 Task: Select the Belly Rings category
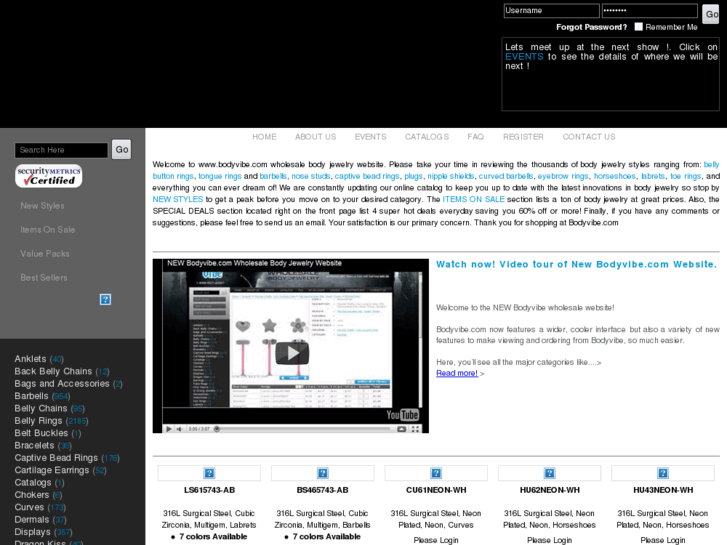pyautogui.click(x=38, y=421)
